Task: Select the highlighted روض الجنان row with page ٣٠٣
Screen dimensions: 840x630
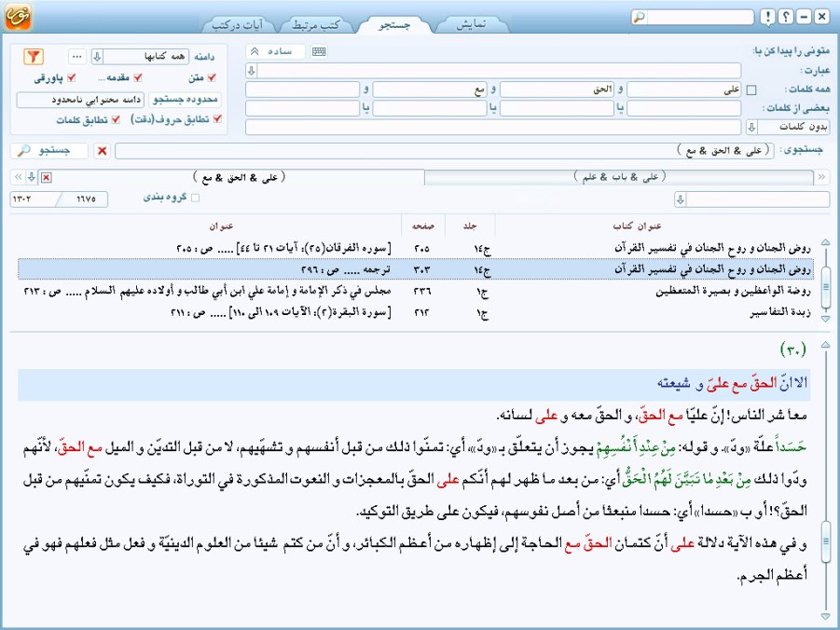Action: click(416, 269)
